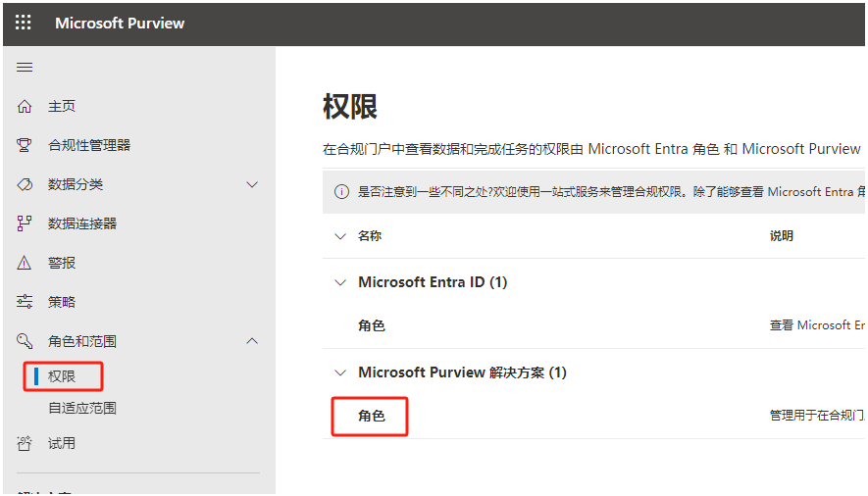Open 主页 in the sidebar
This screenshot has width=868, height=496.
click(x=62, y=106)
